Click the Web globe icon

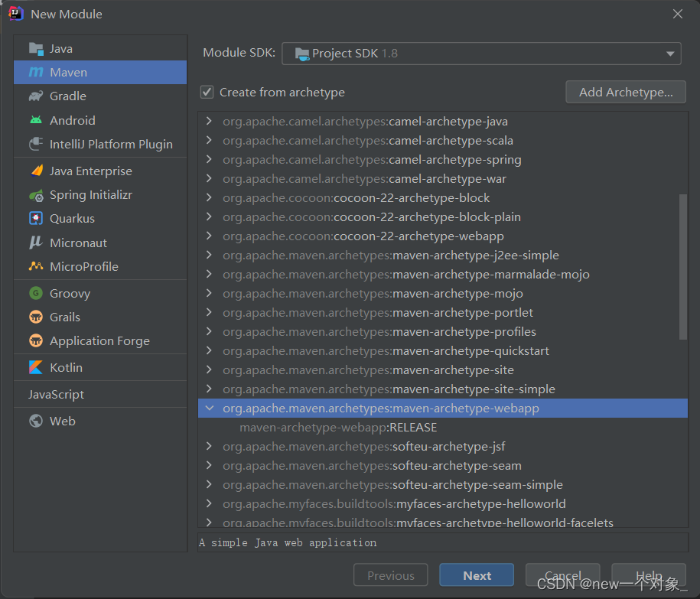coord(36,421)
